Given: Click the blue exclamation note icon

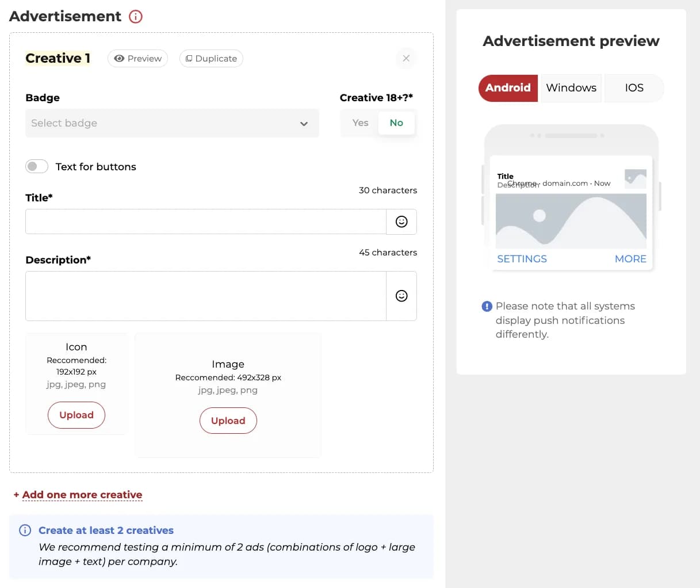Looking at the screenshot, I should pos(487,306).
